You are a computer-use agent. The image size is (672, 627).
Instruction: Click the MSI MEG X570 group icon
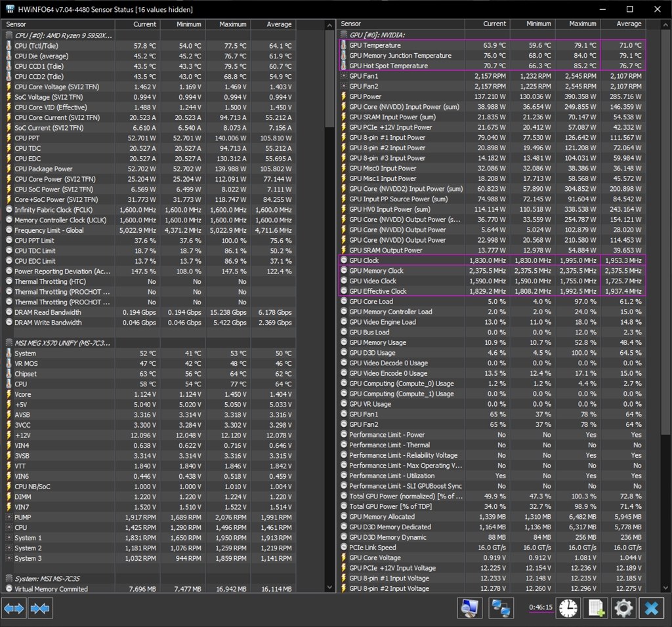(x=9, y=342)
